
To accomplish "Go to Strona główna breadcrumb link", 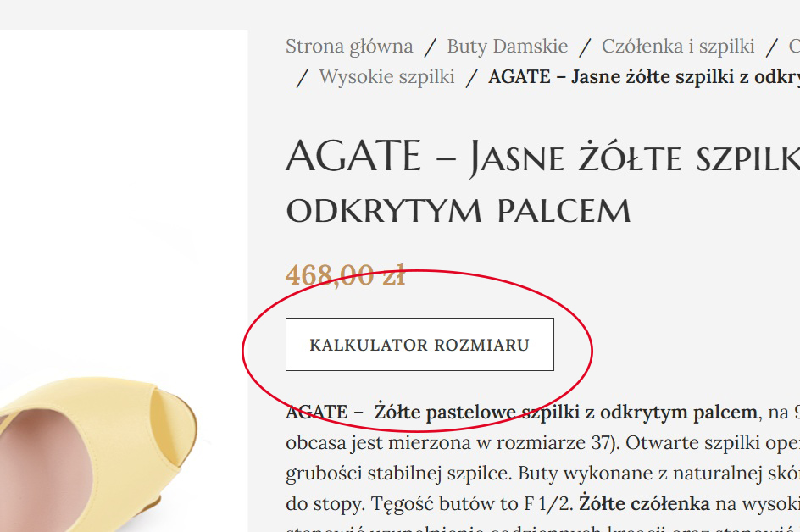I will coord(349,47).
